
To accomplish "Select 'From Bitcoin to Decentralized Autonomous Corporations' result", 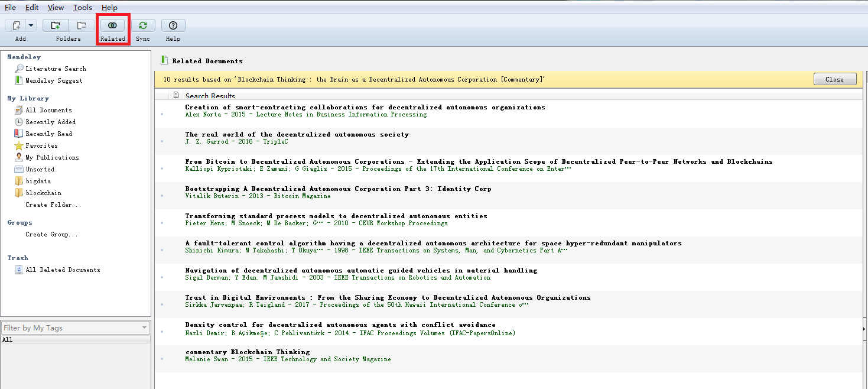I will coord(479,161).
